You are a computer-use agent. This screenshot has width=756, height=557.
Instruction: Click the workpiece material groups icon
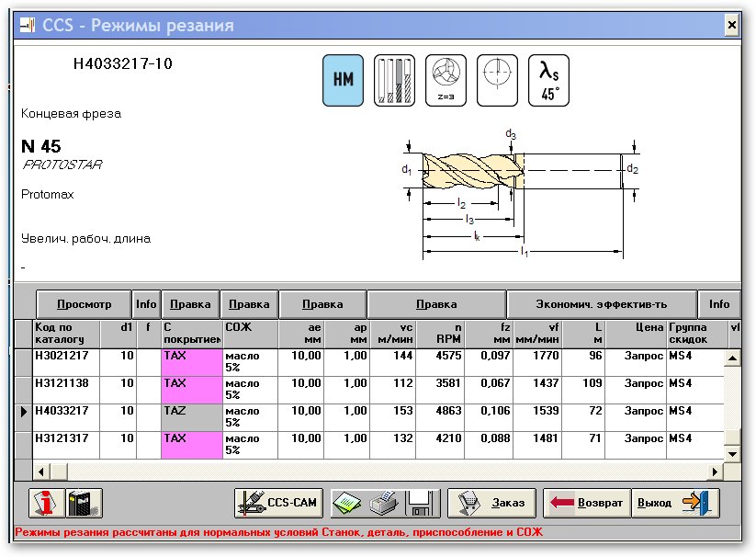[394, 80]
